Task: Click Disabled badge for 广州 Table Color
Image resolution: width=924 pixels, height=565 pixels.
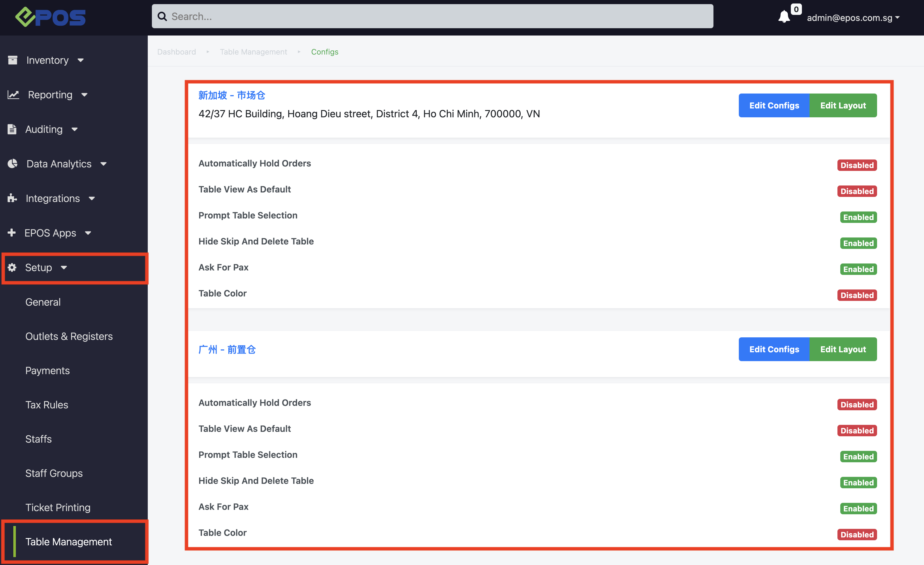Action: pyautogui.click(x=857, y=534)
